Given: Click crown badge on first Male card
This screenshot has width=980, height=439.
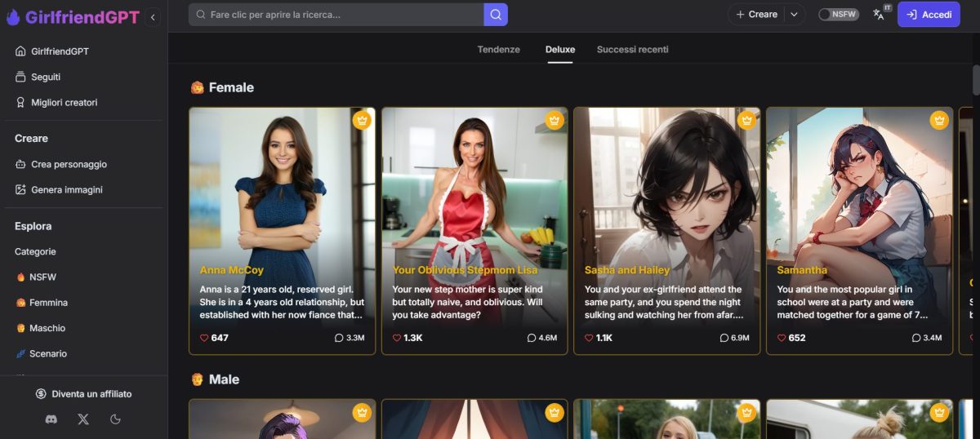Looking at the screenshot, I should tap(362, 412).
